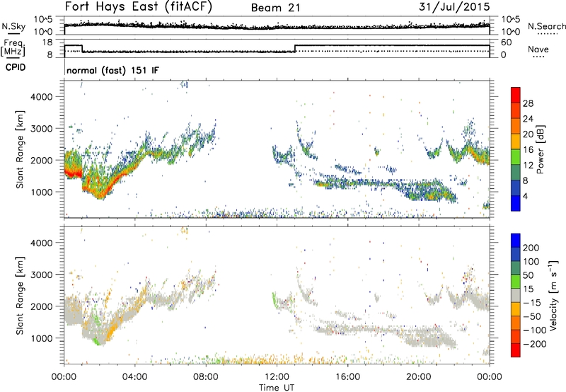Select the "12" label on Power colorbar
The height and width of the screenshot is (392, 566).
(x=528, y=166)
